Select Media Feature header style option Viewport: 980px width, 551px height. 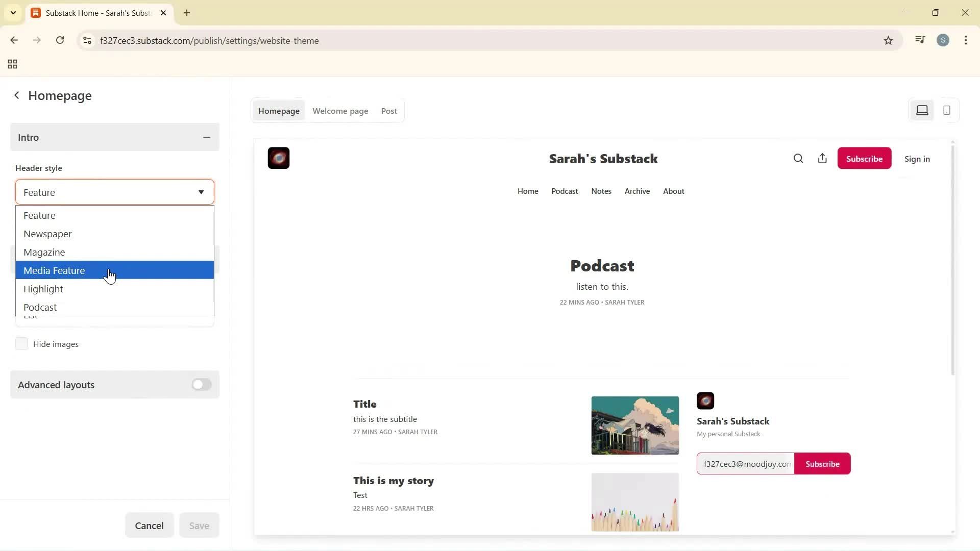(x=54, y=270)
